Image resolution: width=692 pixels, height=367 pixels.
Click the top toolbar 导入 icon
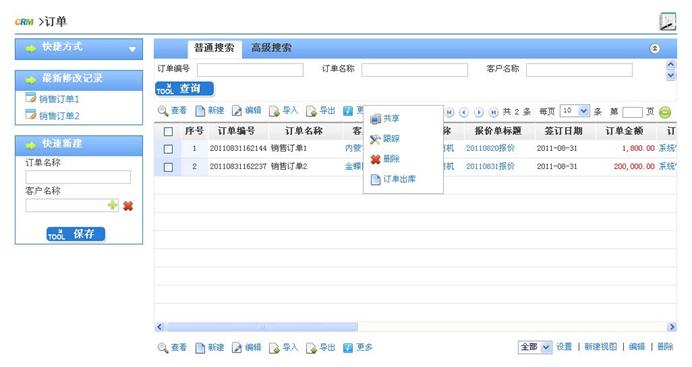point(274,111)
